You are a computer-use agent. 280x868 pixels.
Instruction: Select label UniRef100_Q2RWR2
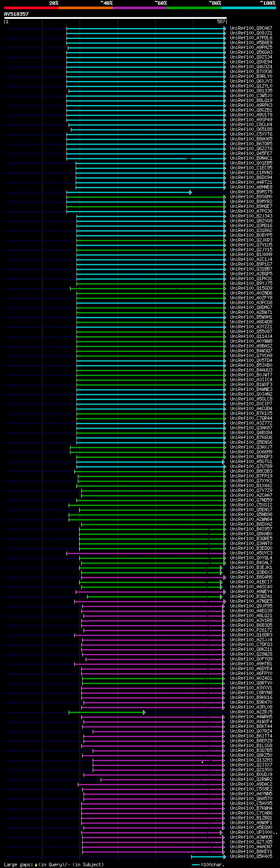pos(251,779)
